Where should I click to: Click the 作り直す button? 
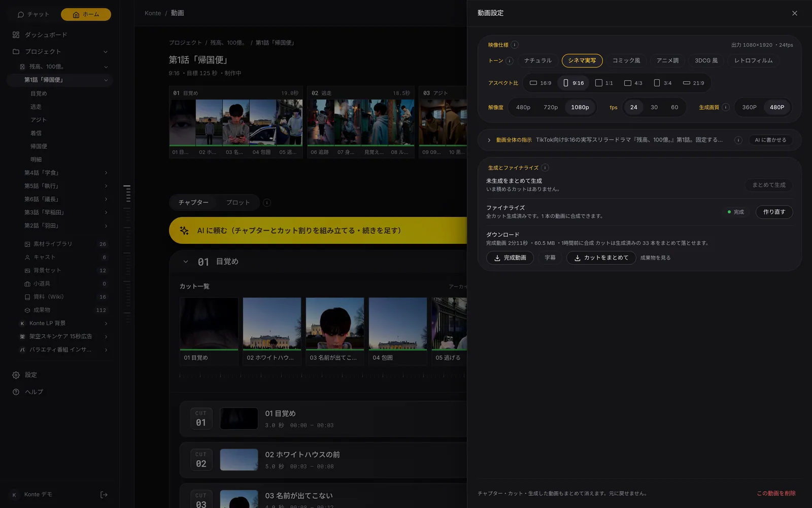tap(774, 212)
